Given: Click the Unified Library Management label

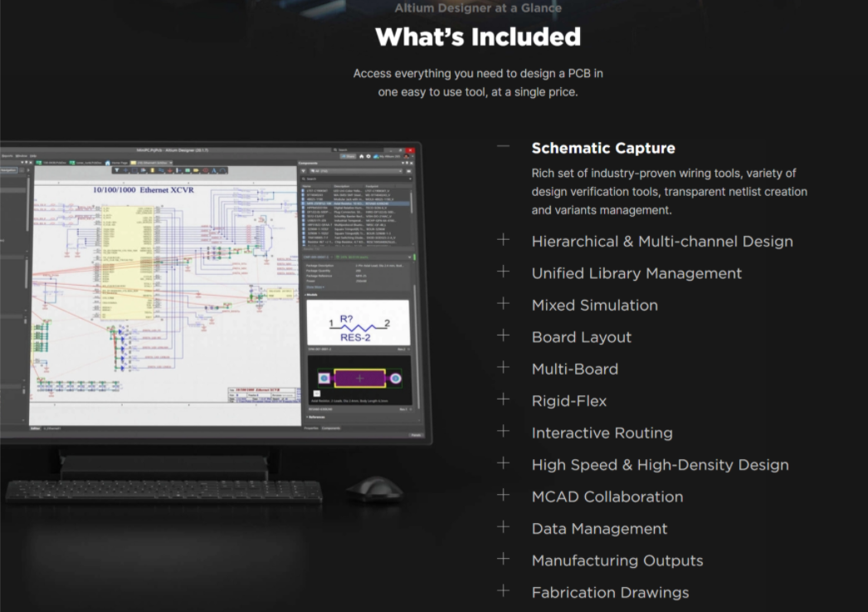Looking at the screenshot, I should point(636,273).
